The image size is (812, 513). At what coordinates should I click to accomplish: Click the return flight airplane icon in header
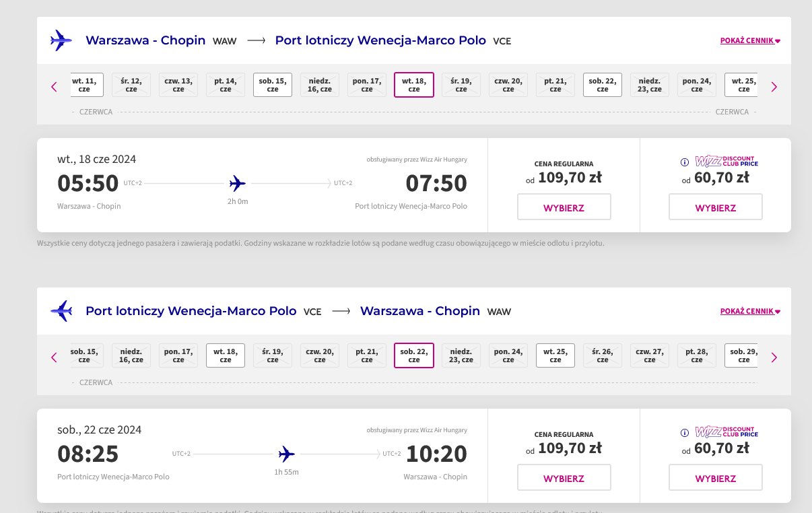click(x=61, y=311)
